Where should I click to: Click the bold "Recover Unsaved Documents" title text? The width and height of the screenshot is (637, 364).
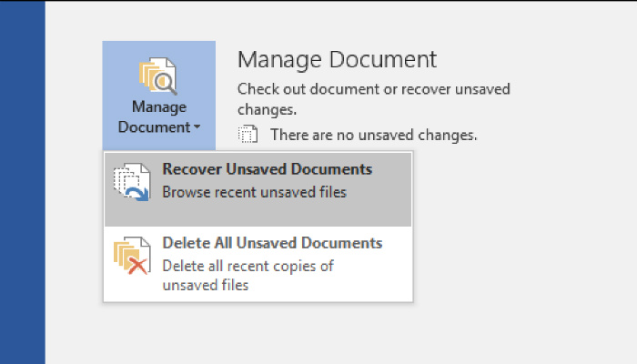(x=267, y=169)
